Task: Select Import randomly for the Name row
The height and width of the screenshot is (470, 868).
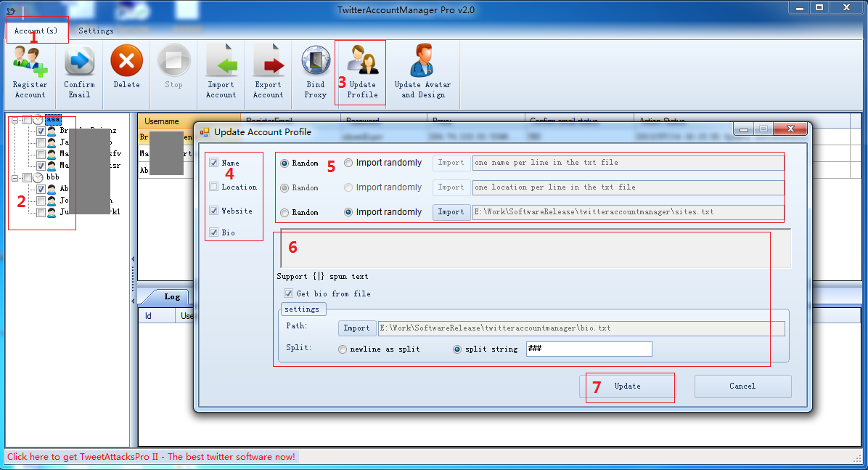Action: [348, 163]
